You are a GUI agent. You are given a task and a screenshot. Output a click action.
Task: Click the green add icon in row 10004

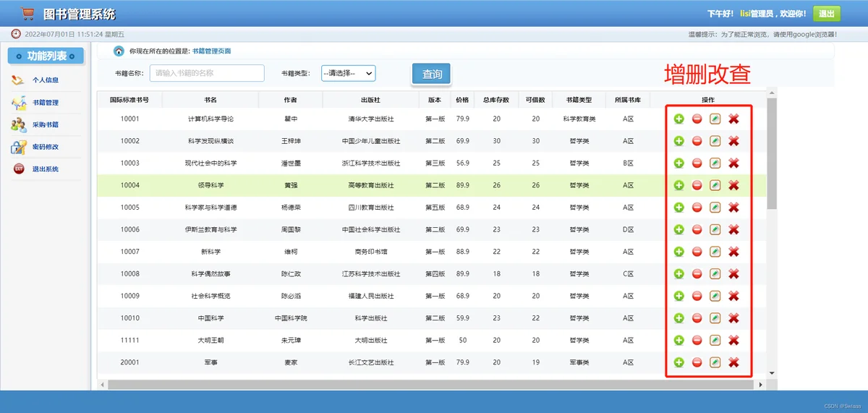point(678,185)
